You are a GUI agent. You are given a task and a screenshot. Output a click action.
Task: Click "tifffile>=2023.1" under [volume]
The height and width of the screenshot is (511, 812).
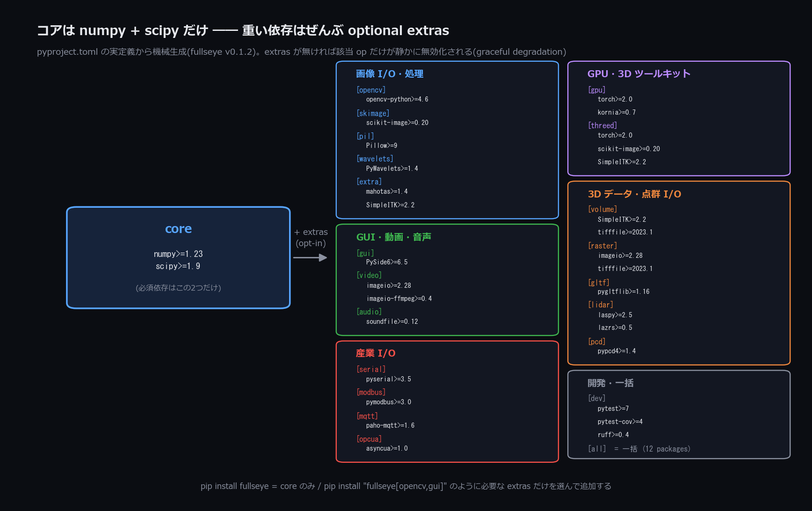[625, 232]
